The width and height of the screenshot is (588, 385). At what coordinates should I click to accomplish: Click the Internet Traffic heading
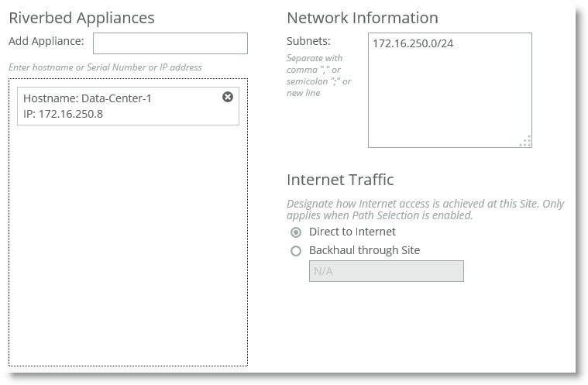click(x=340, y=180)
